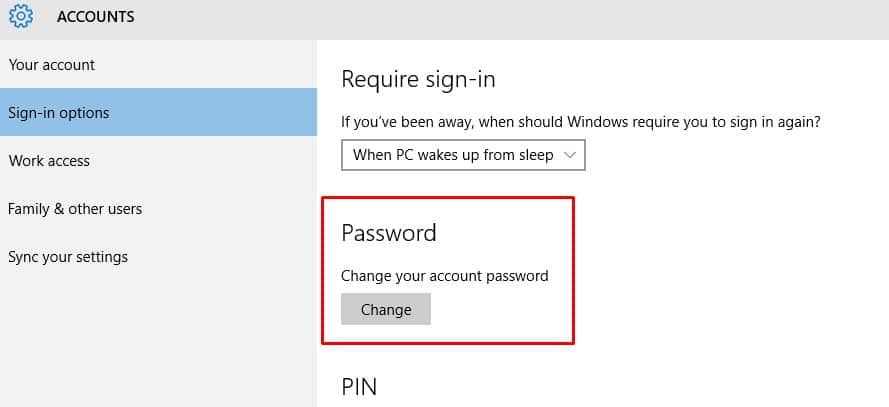Click the PIN section heading

click(359, 385)
